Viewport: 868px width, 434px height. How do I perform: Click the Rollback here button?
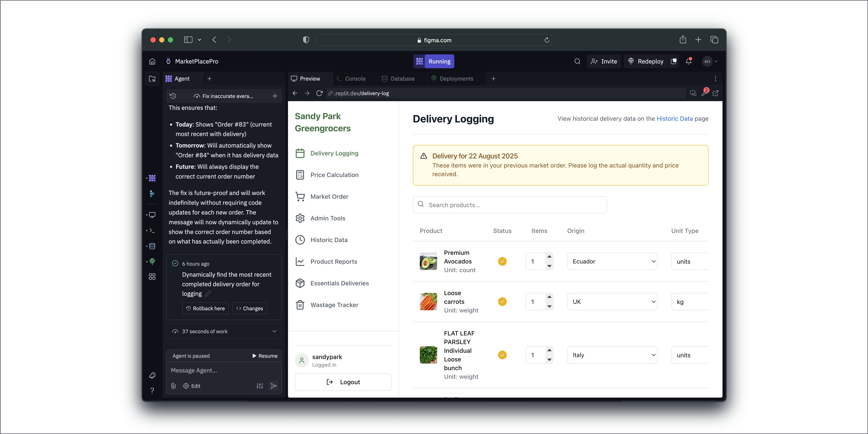[x=205, y=308]
